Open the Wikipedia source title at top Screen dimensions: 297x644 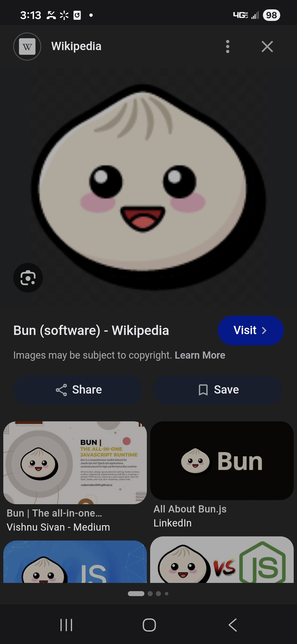click(x=76, y=46)
